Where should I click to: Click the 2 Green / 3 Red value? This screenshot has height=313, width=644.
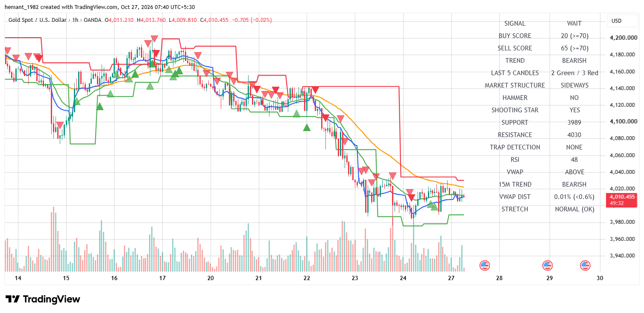tap(574, 73)
